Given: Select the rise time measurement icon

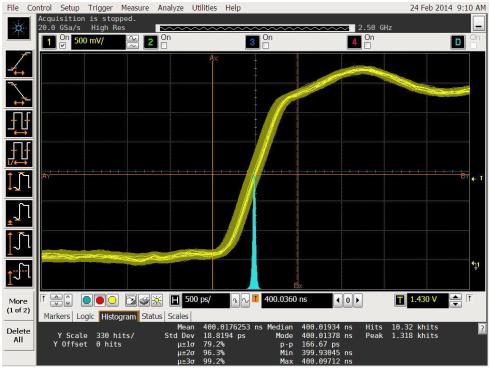Looking at the screenshot, I should point(19,64).
